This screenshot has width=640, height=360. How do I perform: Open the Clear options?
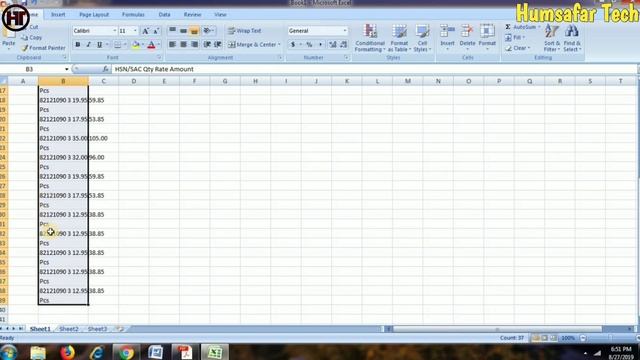pyautogui.click(x=518, y=48)
